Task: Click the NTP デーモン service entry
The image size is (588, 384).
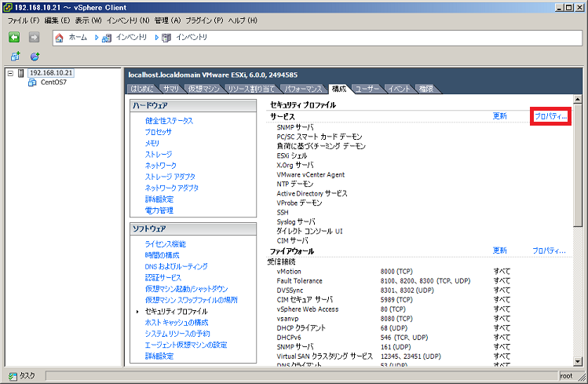Action: coord(294,184)
